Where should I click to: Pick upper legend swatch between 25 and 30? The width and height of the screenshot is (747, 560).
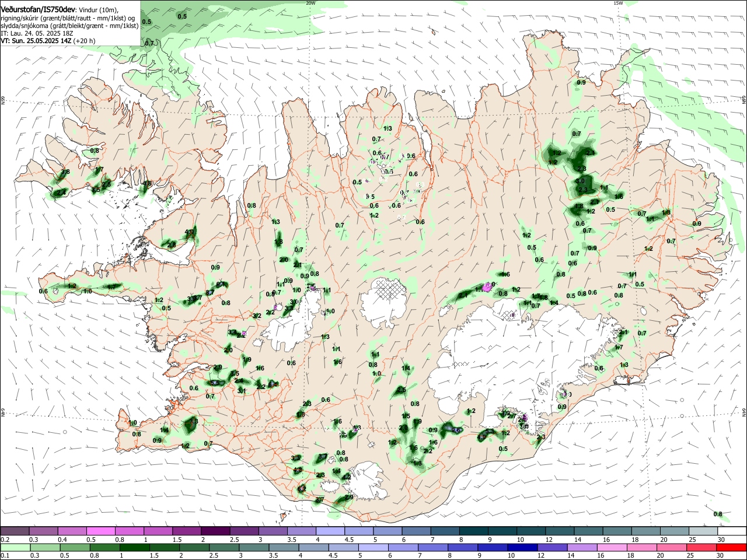703,531
